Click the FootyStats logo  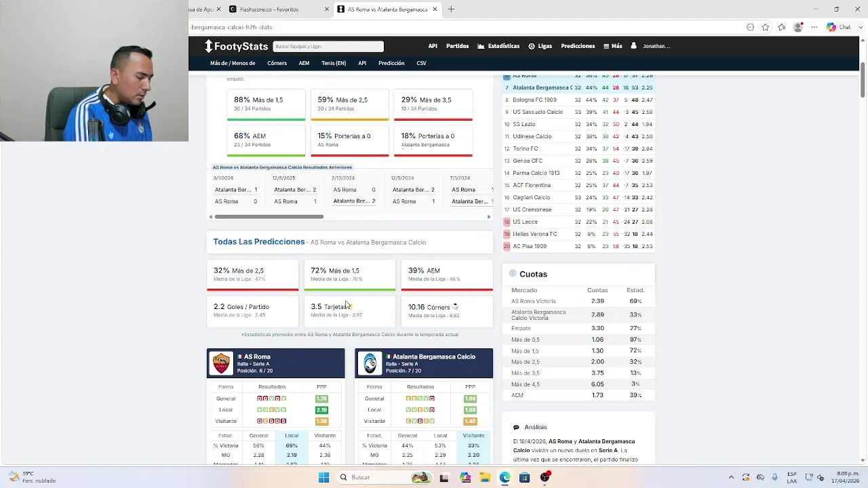[x=237, y=46]
